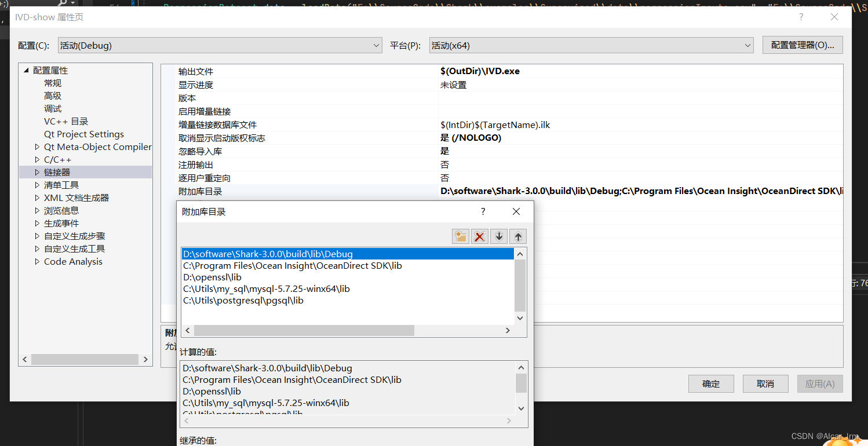
Task: Select 高级 in the property tree
Action: (53, 96)
